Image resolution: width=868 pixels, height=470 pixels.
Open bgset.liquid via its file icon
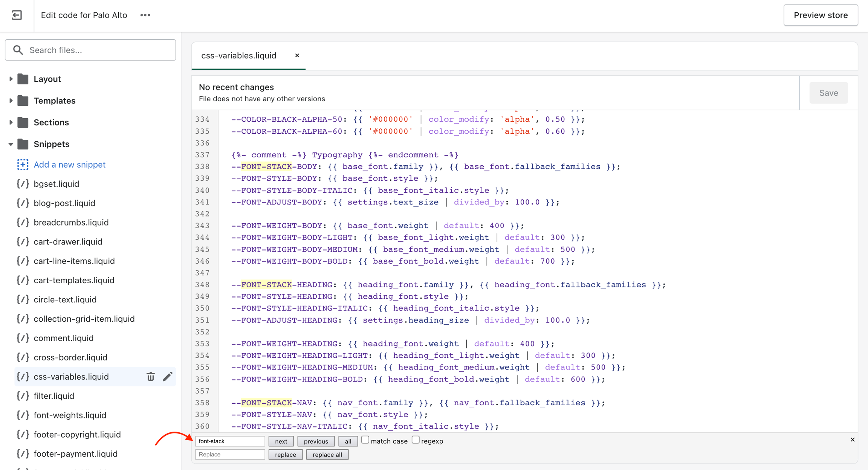[x=23, y=184]
